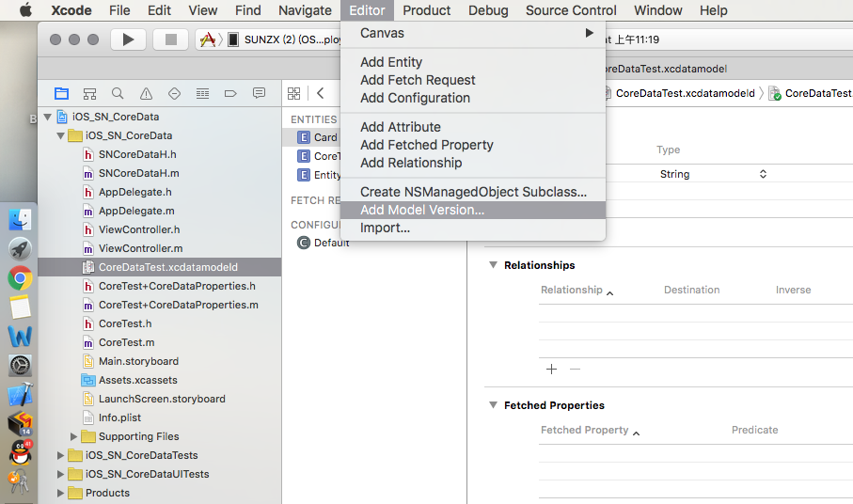Image resolution: width=853 pixels, height=504 pixels.
Task: Choose Create NSManagedObject Subclass... item
Action: click(473, 192)
